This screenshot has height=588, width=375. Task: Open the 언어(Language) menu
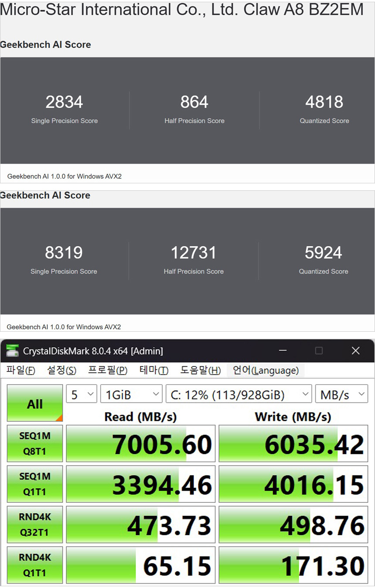point(266,371)
